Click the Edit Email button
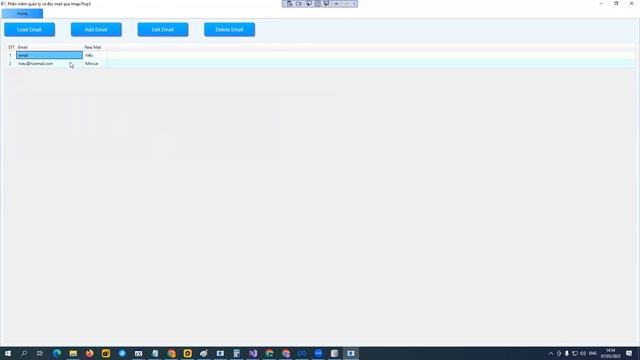The image size is (640, 360). (163, 29)
